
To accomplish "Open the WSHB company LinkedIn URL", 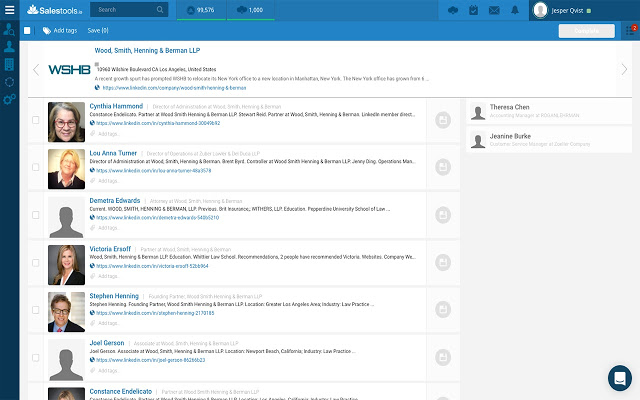I will coord(174,88).
